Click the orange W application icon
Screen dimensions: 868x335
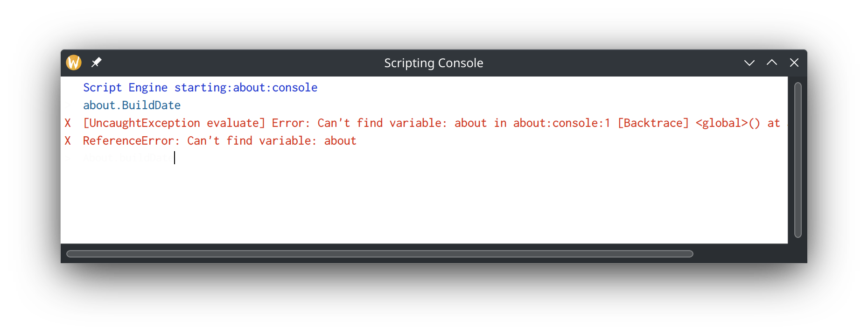[73, 62]
